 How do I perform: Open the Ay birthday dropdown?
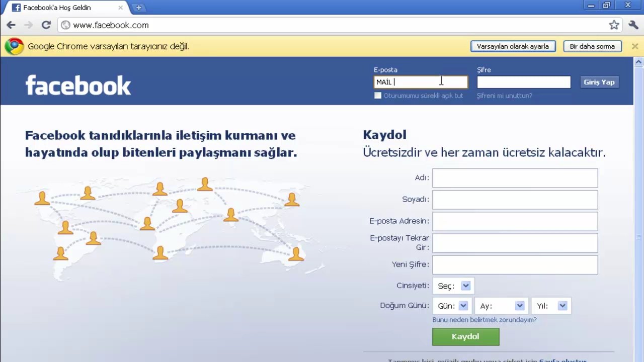pos(502,306)
